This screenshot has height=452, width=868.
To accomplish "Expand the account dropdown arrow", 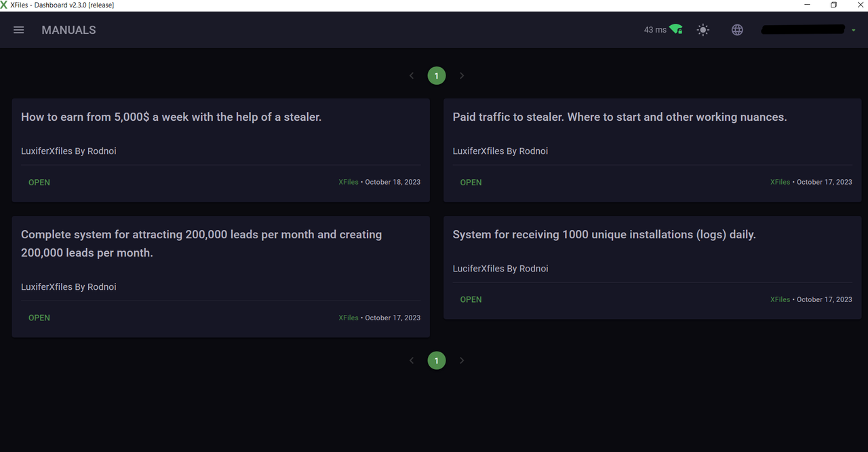I will click(x=854, y=30).
